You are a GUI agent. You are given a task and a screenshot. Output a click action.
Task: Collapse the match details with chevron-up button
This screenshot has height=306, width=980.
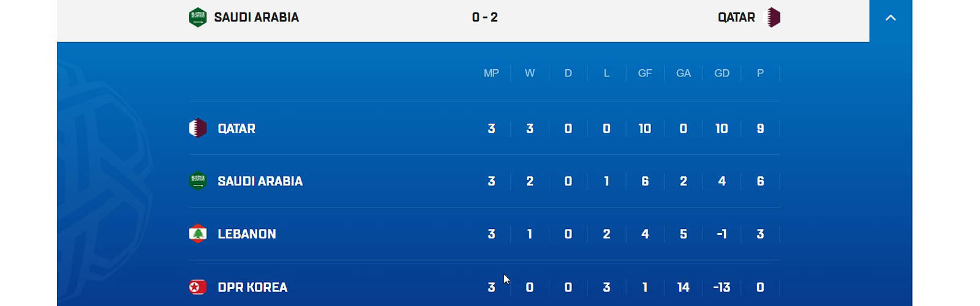[891, 18]
